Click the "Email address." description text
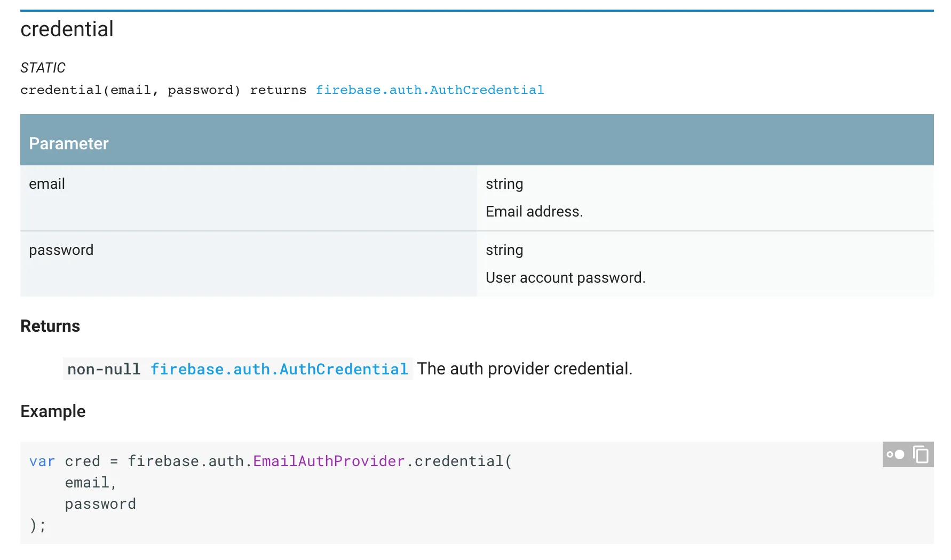This screenshot has width=951, height=560. (x=534, y=212)
